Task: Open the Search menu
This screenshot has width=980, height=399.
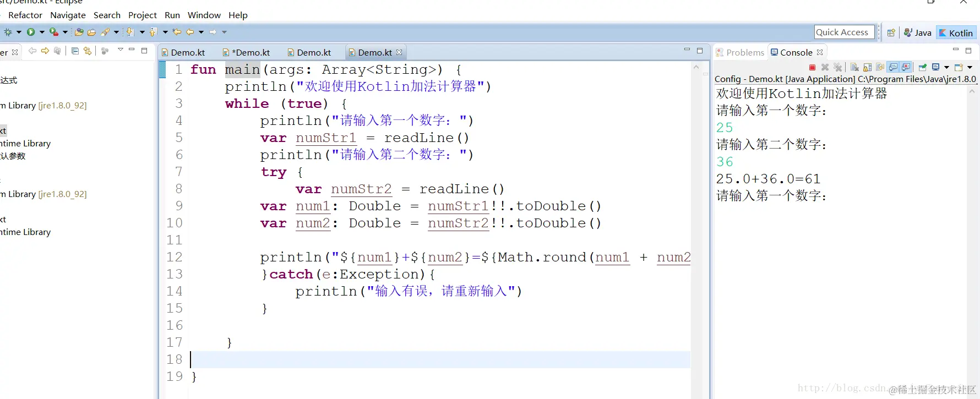Action: click(107, 15)
